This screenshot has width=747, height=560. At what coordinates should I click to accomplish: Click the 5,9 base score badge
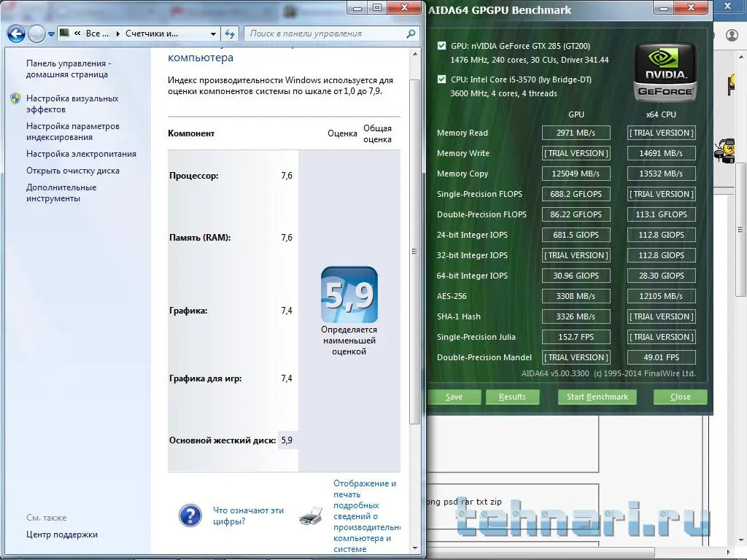click(349, 295)
